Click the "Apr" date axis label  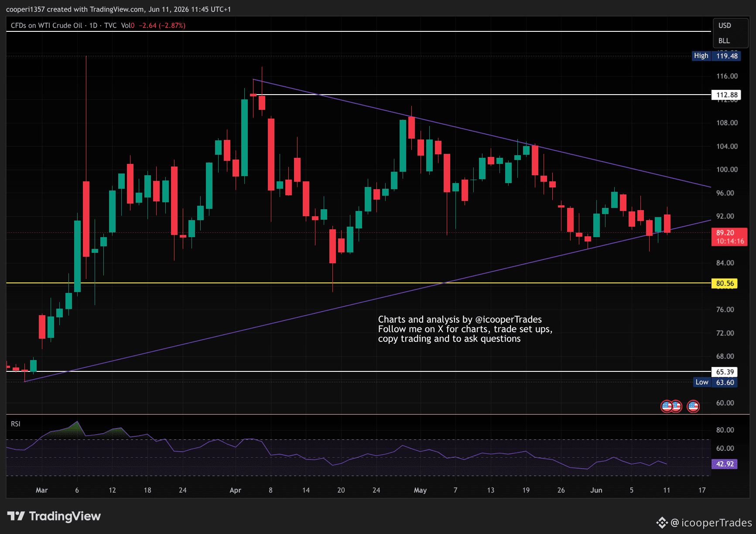pos(236,490)
